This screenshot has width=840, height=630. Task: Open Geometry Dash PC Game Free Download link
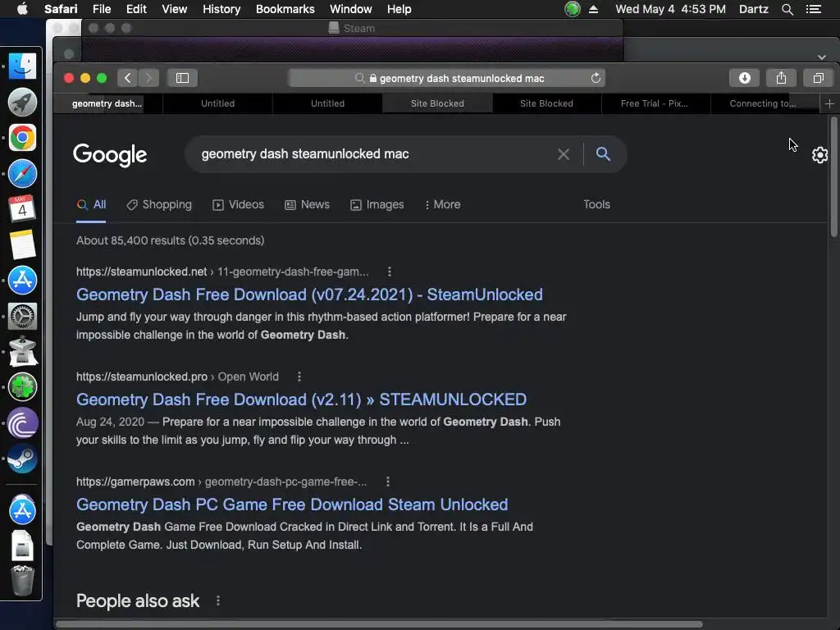[292, 504]
